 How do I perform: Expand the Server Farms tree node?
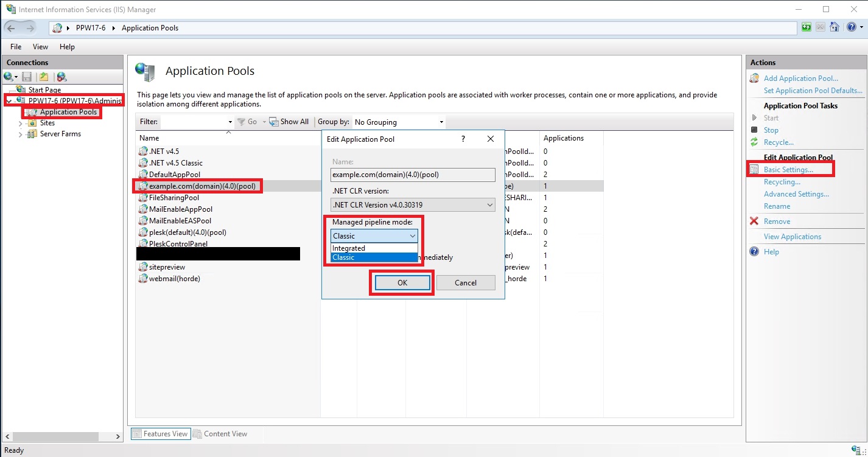click(x=21, y=134)
